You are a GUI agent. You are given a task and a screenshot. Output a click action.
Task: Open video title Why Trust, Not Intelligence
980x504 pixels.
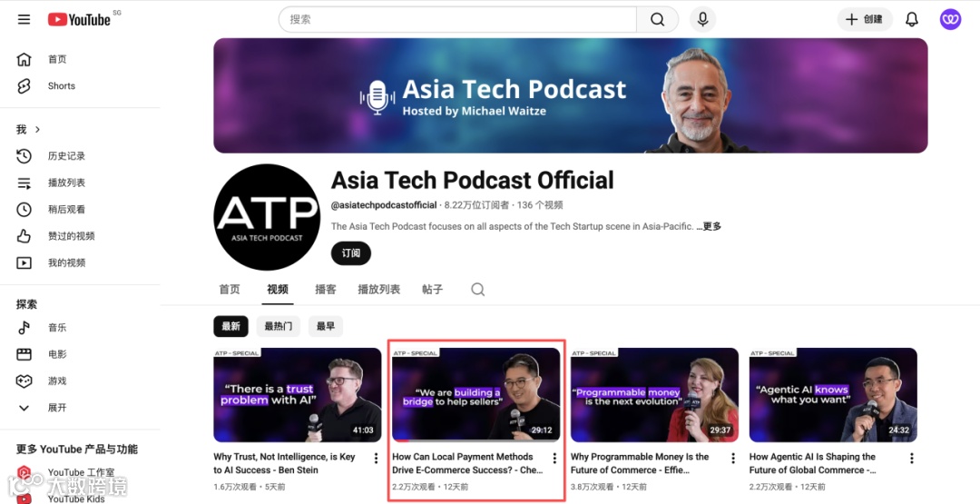point(284,463)
